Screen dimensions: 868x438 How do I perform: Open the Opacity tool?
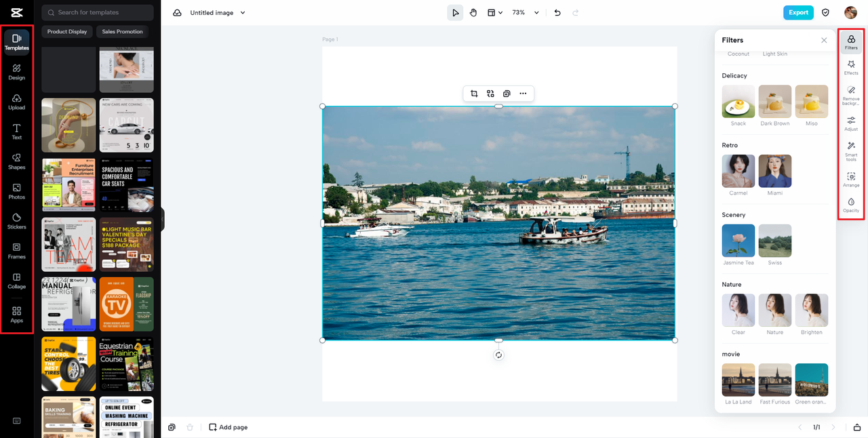pos(851,205)
